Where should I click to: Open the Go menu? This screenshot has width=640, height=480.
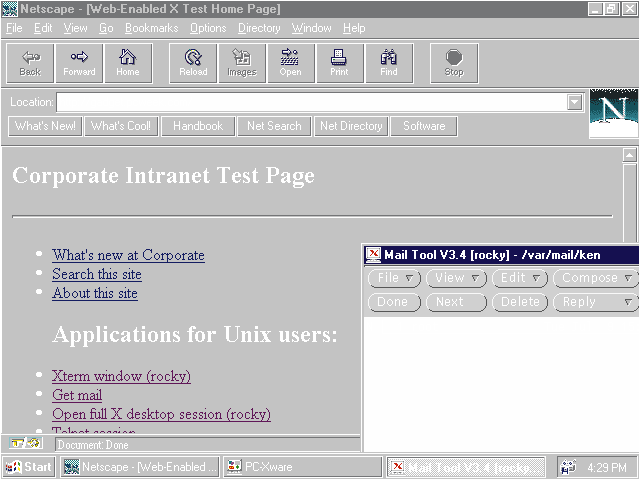[106, 28]
